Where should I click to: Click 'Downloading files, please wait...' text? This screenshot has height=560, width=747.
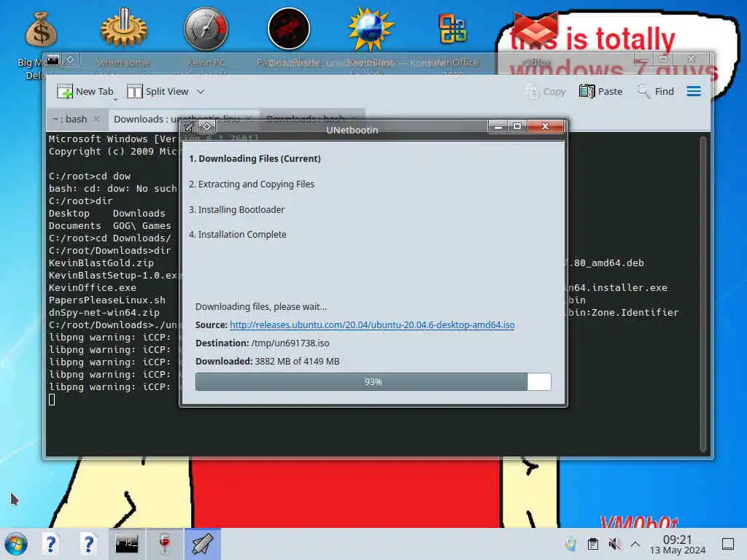(x=261, y=307)
